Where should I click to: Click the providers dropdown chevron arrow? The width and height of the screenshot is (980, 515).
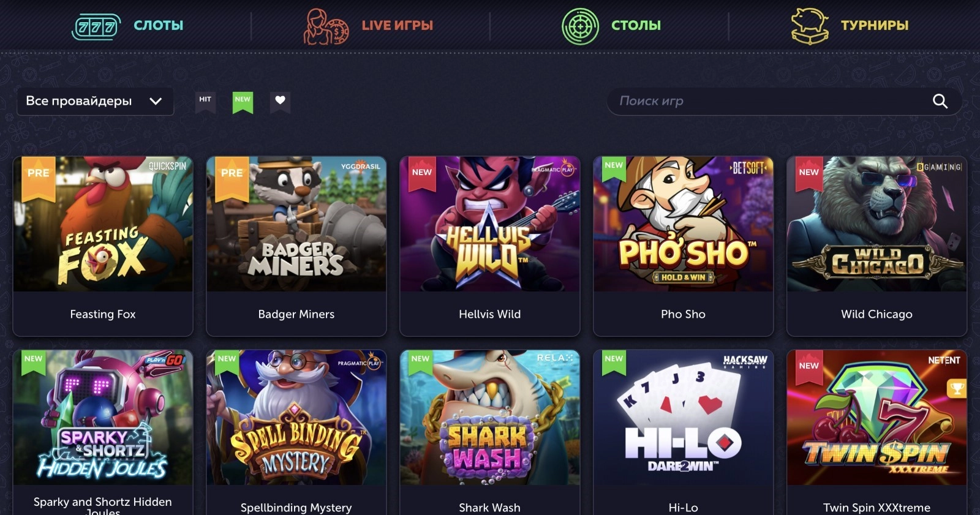pyautogui.click(x=156, y=101)
